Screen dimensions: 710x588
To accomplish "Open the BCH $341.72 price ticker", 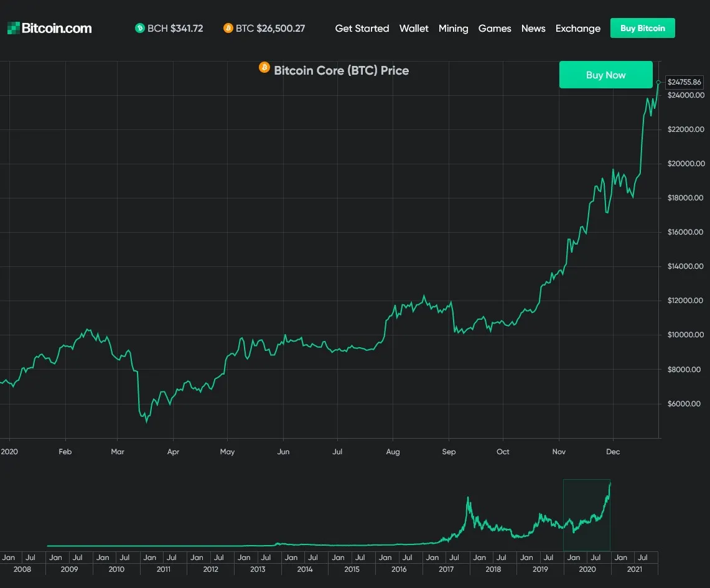I will [x=169, y=28].
